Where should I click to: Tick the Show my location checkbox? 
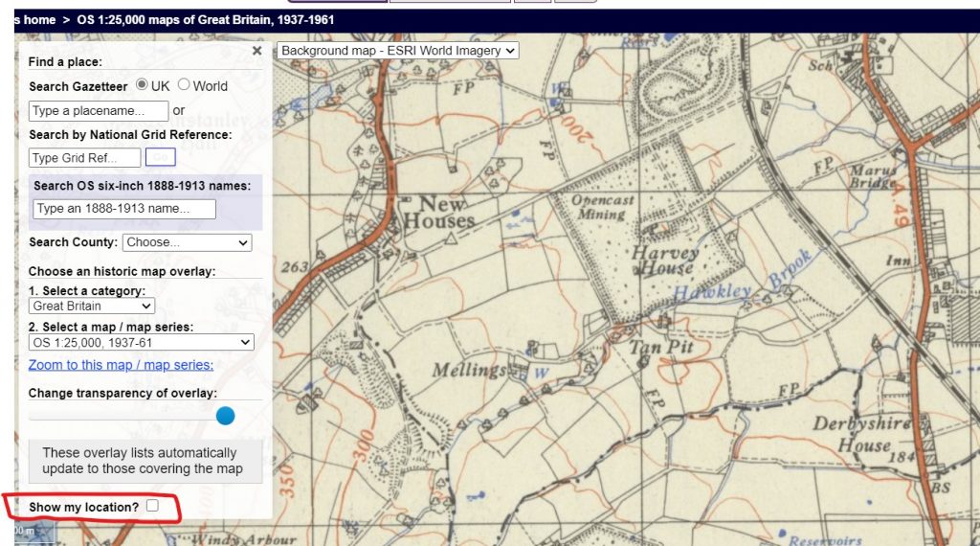(x=152, y=506)
